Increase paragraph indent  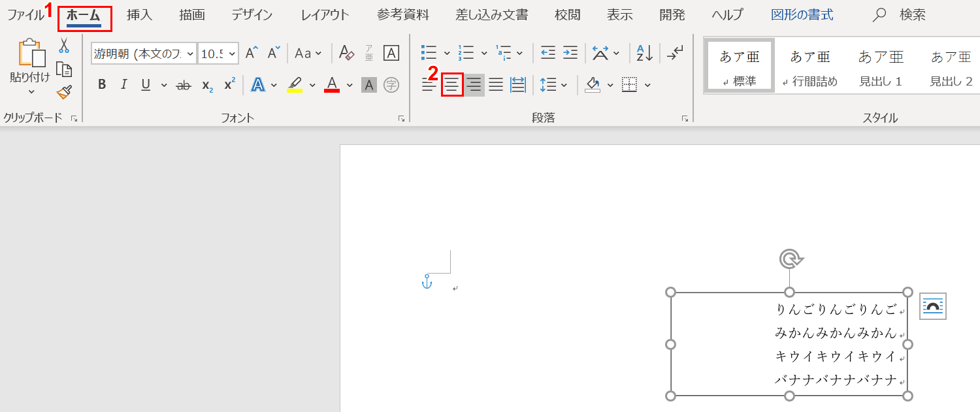tap(570, 54)
